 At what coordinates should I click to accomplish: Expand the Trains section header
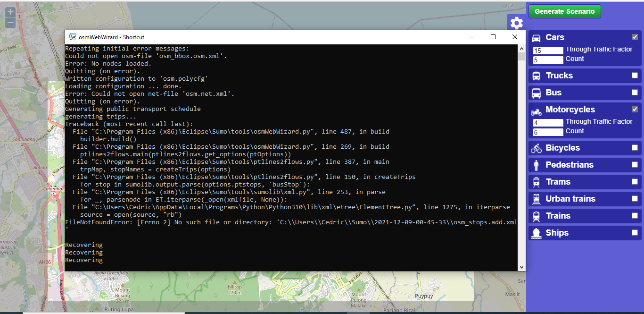tap(558, 216)
